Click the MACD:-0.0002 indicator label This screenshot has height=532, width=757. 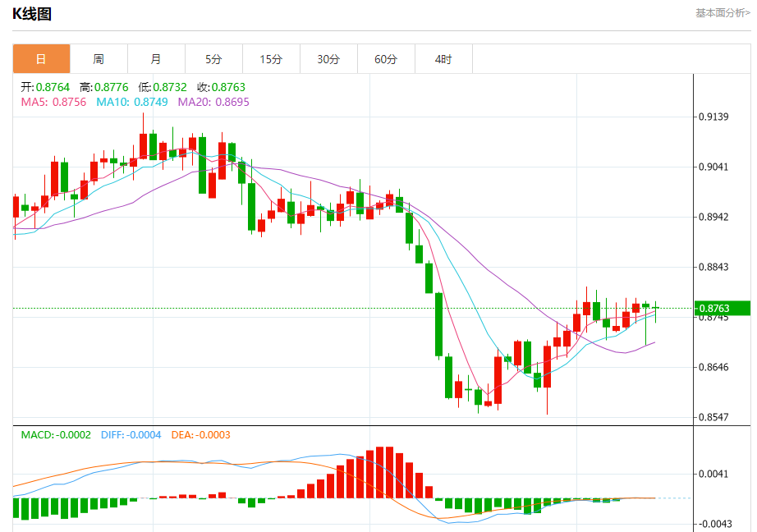point(56,435)
